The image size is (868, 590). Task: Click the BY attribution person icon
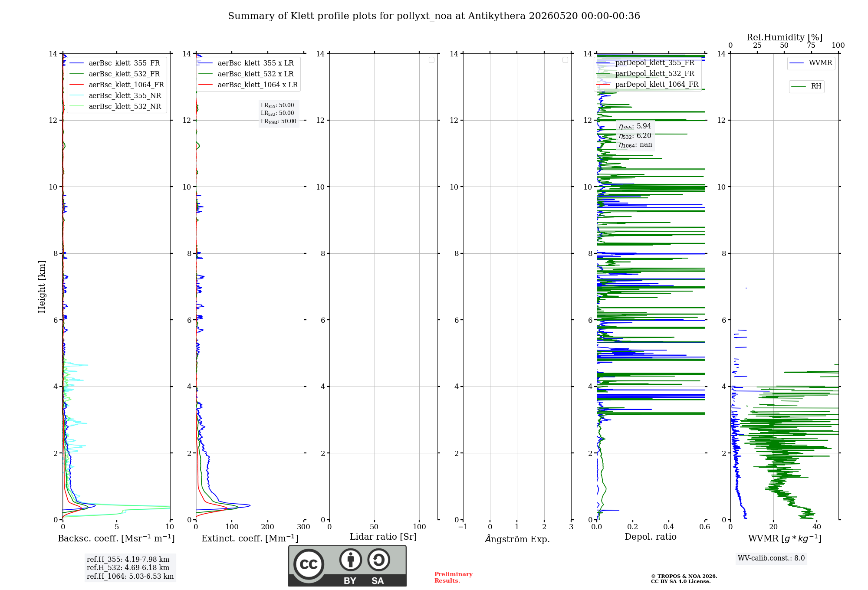point(351,560)
